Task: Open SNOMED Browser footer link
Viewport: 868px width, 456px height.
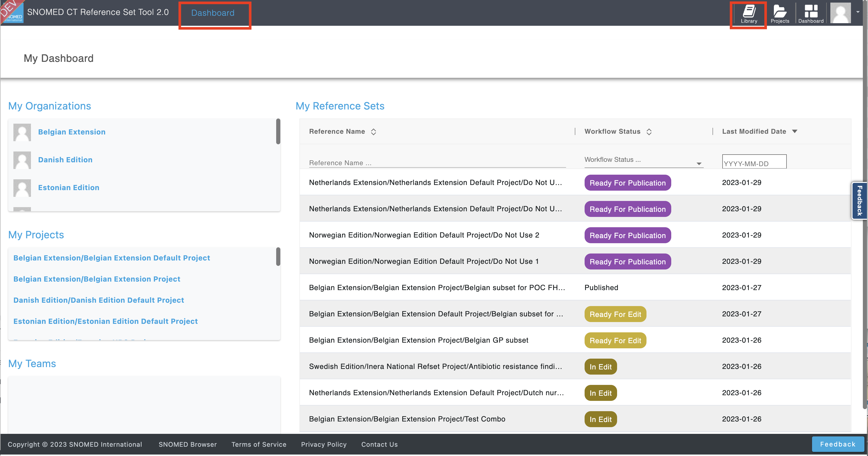Action: coord(188,444)
